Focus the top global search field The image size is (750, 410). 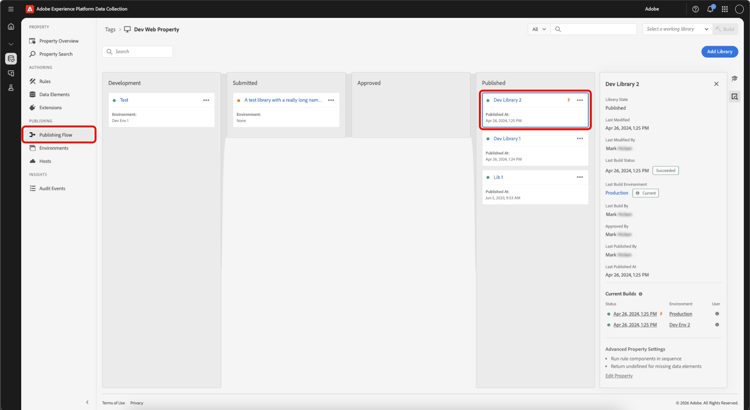click(x=594, y=29)
